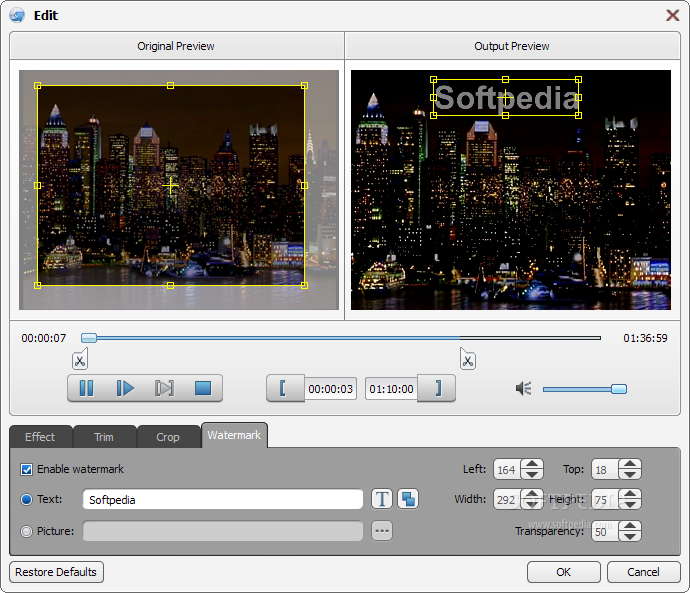This screenshot has width=690, height=593.
Task: Increase the Transparency value
Action: (630, 526)
